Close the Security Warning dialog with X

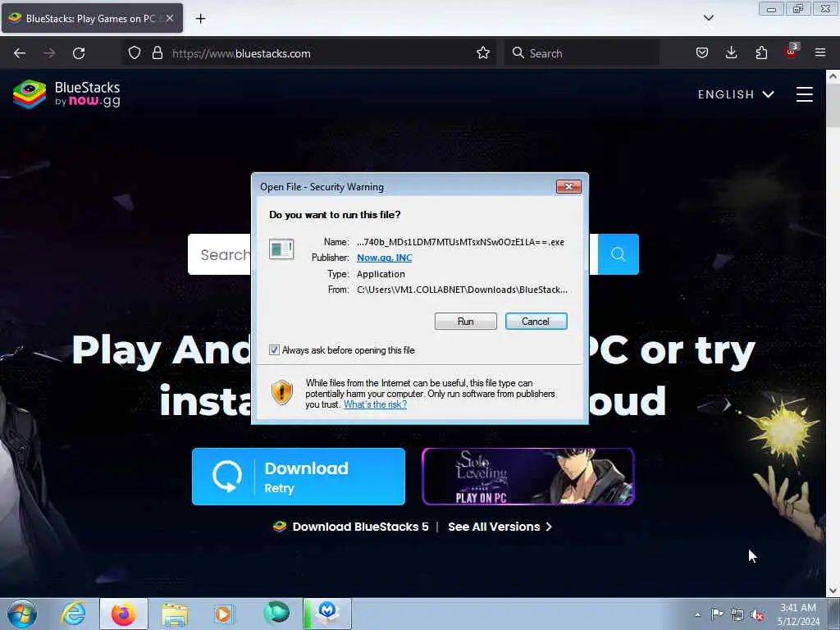point(568,186)
